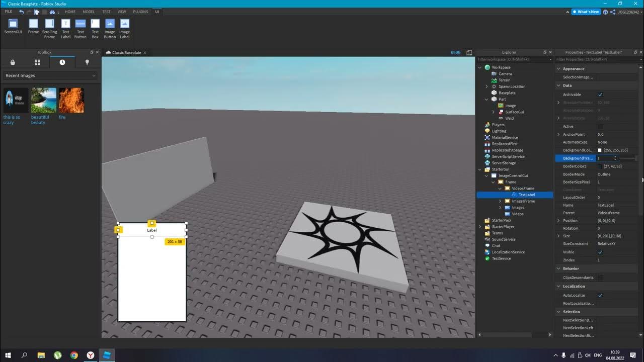Expand the SpawnLocation node
This screenshot has width=644, height=362.
(487, 86)
